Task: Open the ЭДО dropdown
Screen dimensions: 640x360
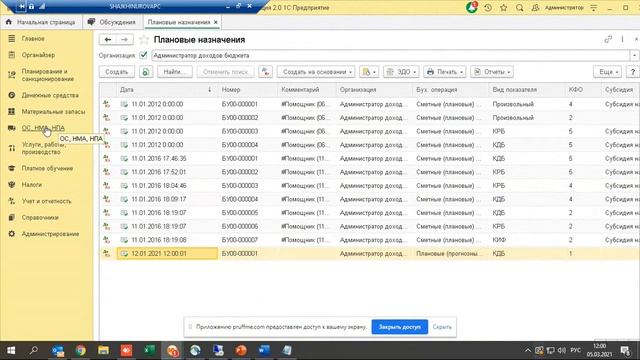Action: click(x=401, y=72)
